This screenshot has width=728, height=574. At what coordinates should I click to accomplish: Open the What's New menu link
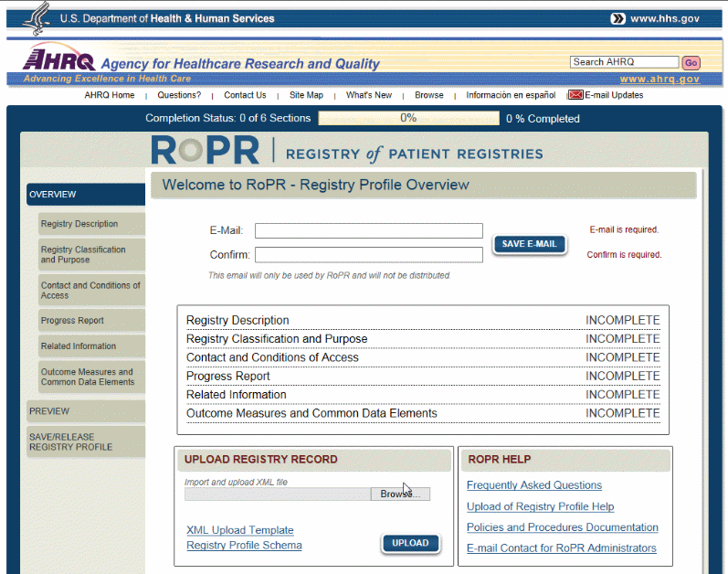click(x=369, y=95)
